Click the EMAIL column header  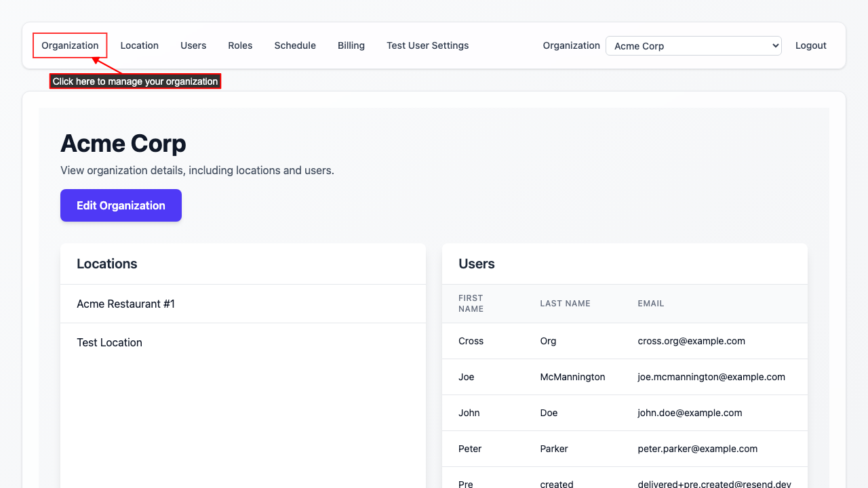click(650, 303)
